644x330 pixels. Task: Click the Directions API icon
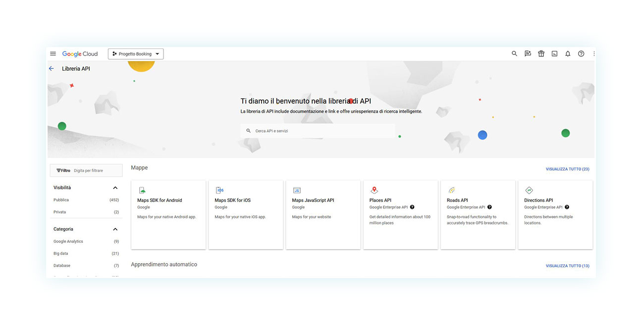pos(529,190)
